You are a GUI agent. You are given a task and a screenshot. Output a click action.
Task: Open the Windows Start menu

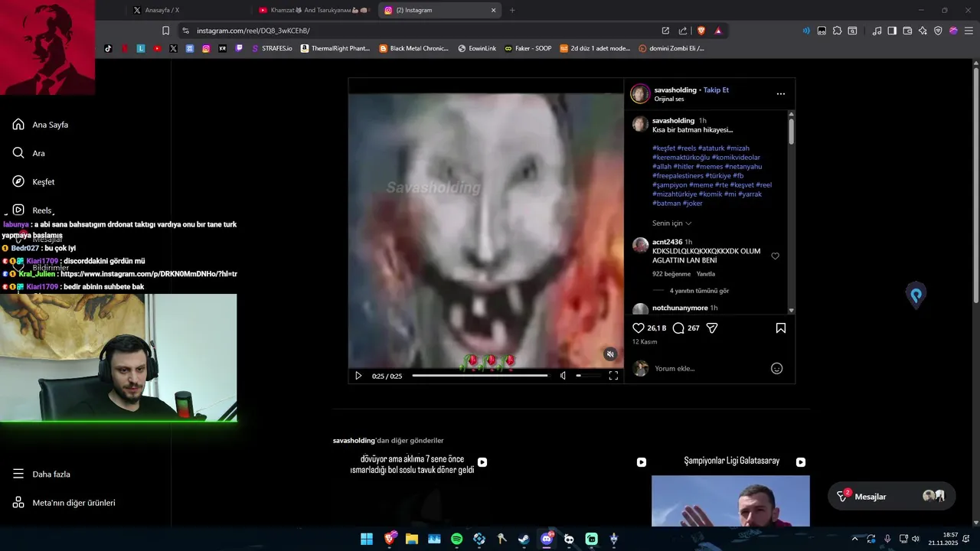tap(367, 539)
